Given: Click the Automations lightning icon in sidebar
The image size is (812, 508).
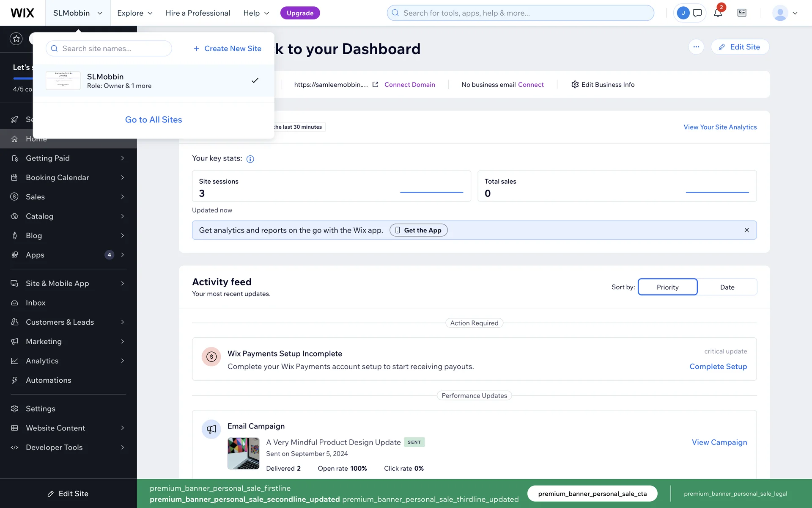Looking at the screenshot, I should pos(15,380).
